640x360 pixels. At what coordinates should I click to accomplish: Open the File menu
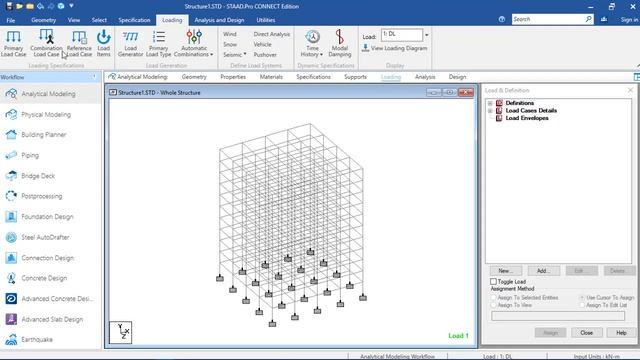tap(11, 20)
